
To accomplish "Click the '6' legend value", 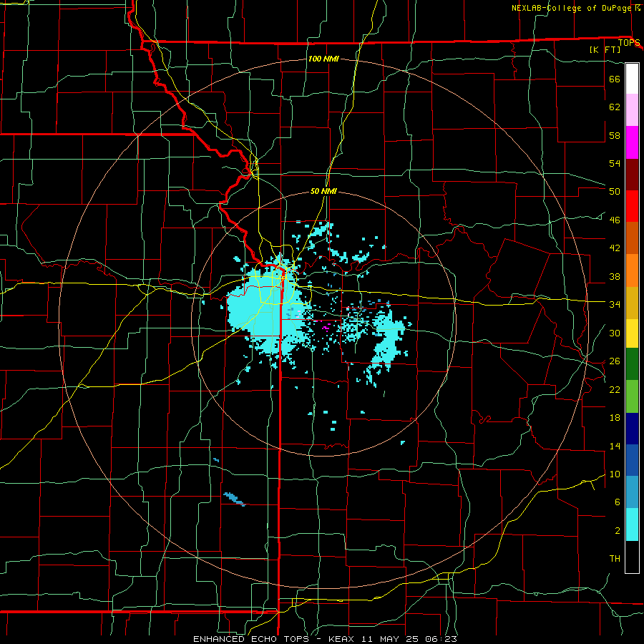I will [x=618, y=502].
